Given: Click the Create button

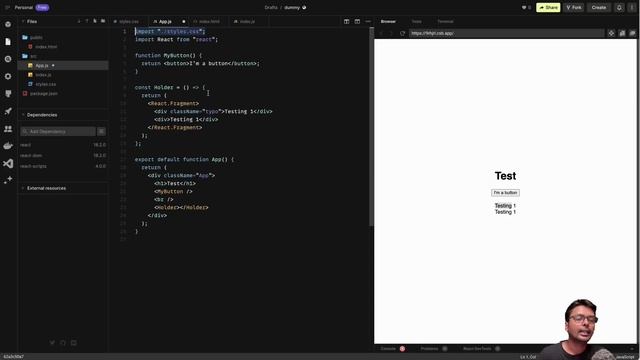Looking at the screenshot, I should coord(599,7).
